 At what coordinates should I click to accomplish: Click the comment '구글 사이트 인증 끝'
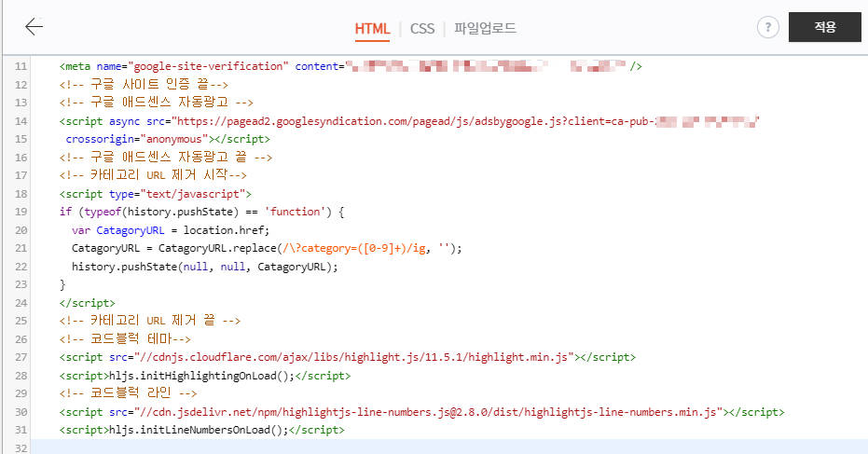144,84
